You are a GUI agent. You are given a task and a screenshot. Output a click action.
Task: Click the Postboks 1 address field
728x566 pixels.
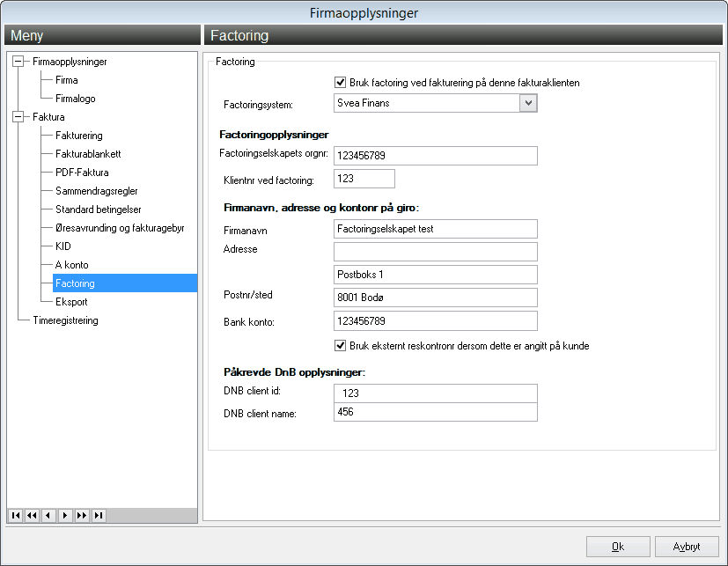coord(436,275)
